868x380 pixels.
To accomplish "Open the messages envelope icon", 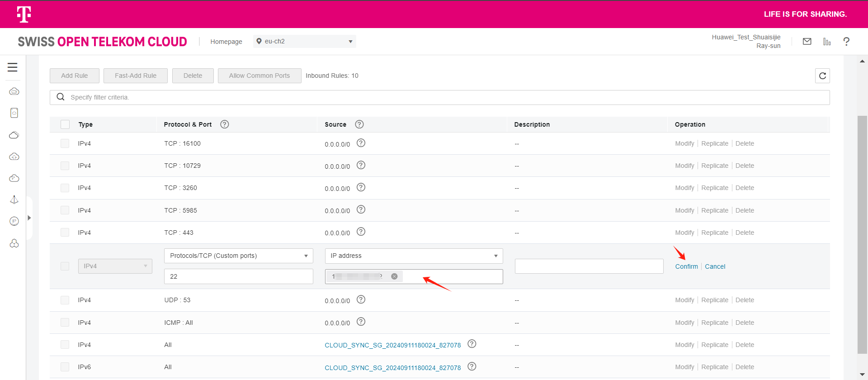I will (807, 42).
